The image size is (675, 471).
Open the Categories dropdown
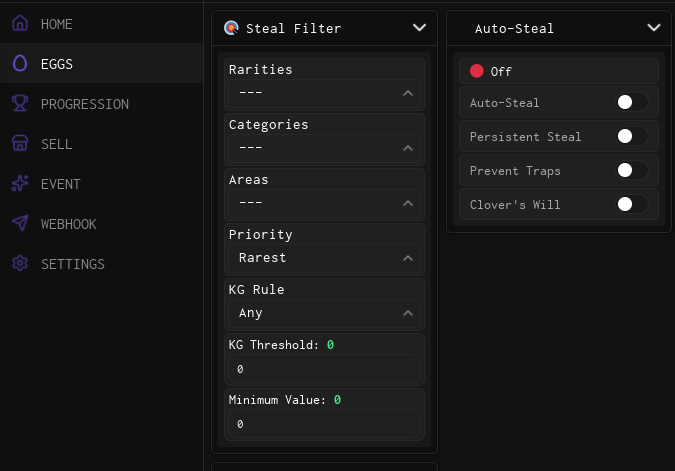[x=324, y=148]
